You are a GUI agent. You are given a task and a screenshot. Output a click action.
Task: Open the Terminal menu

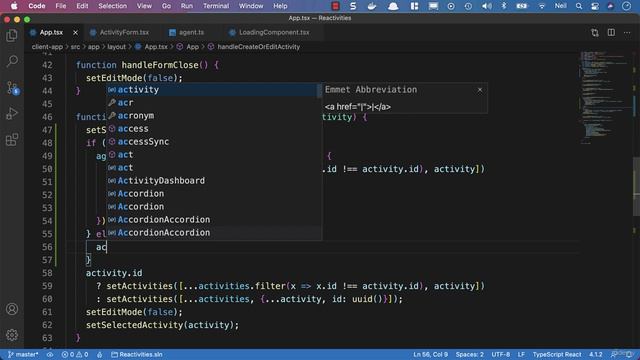tap(216, 6)
